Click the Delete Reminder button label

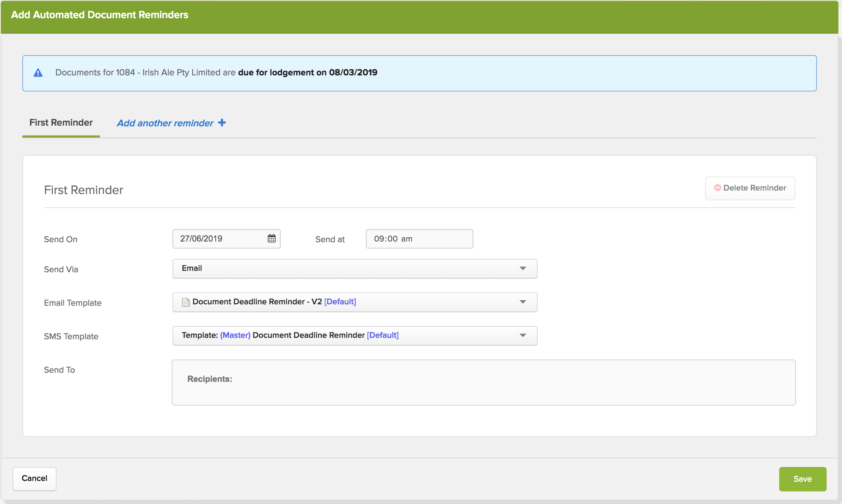(x=754, y=188)
